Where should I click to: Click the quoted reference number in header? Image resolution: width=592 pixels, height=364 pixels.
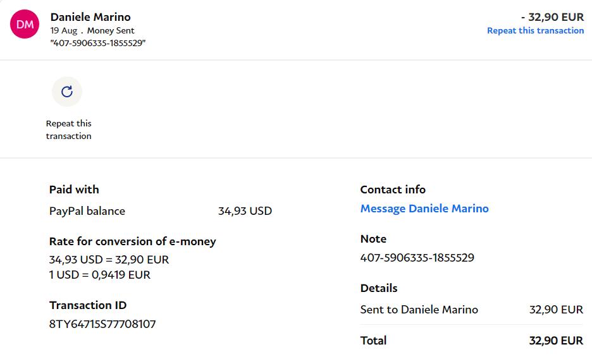click(x=98, y=43)
